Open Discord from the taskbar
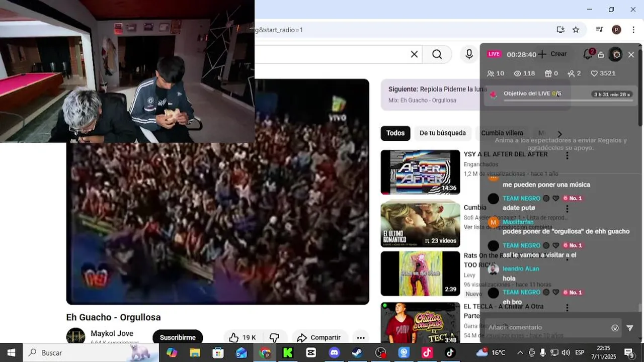Viewport: 644px width, 362px height. point(334,352)
